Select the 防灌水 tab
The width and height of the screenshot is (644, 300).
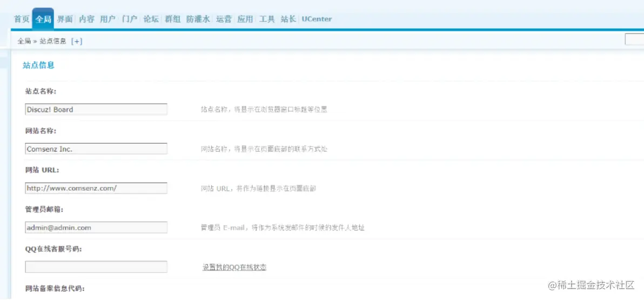tap(198, 19)
